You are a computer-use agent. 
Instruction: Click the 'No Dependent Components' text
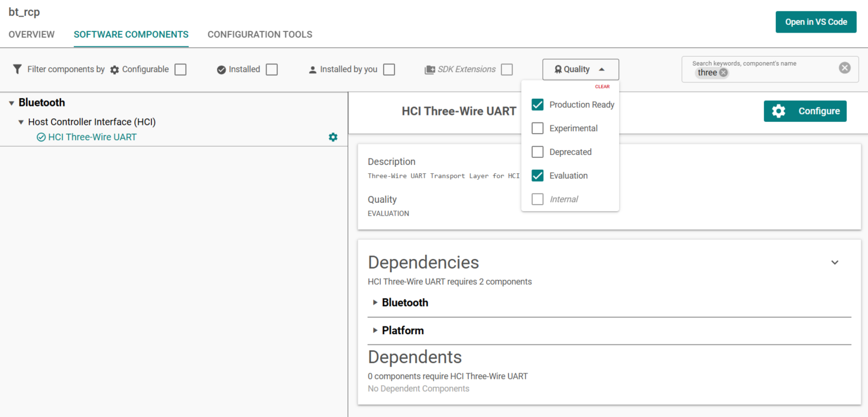pyautogui.click(x=419, y=389)
